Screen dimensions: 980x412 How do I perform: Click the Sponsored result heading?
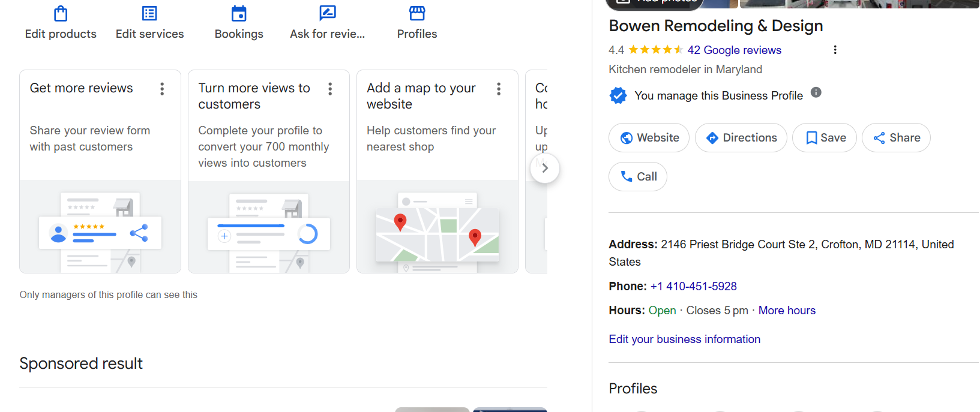tap(81, 363)
